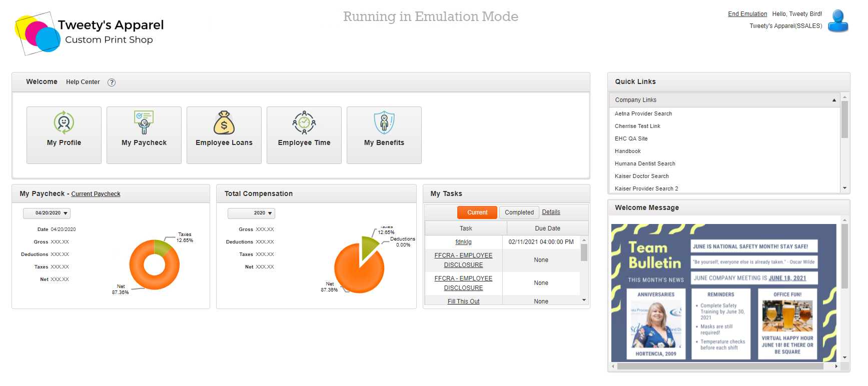Open the Employee Time clock icon
Screen dimensions: 868x386
(304, 122)
